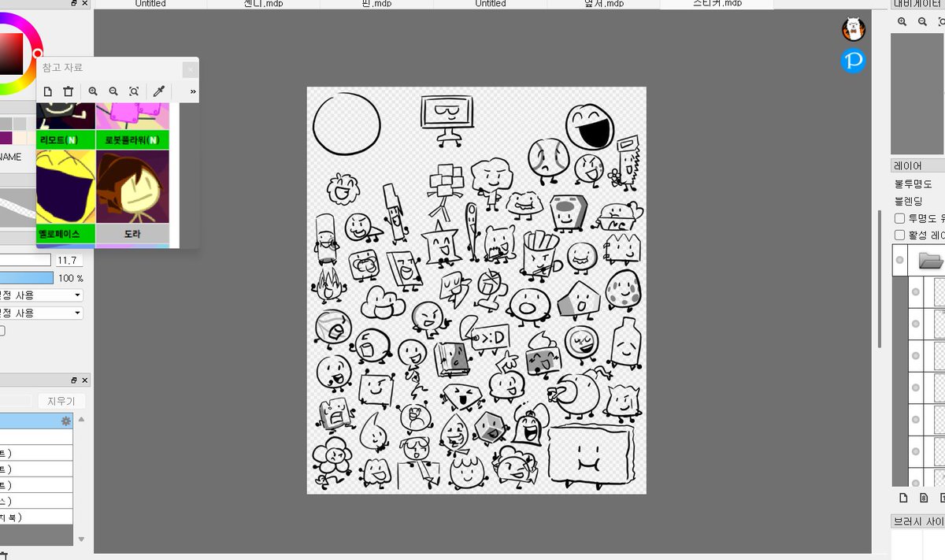Image resolution: width=945 pixels, height=560 pixels.
Task: Delete the current reference image with trash icon
Action: click(x=69, y=91)
